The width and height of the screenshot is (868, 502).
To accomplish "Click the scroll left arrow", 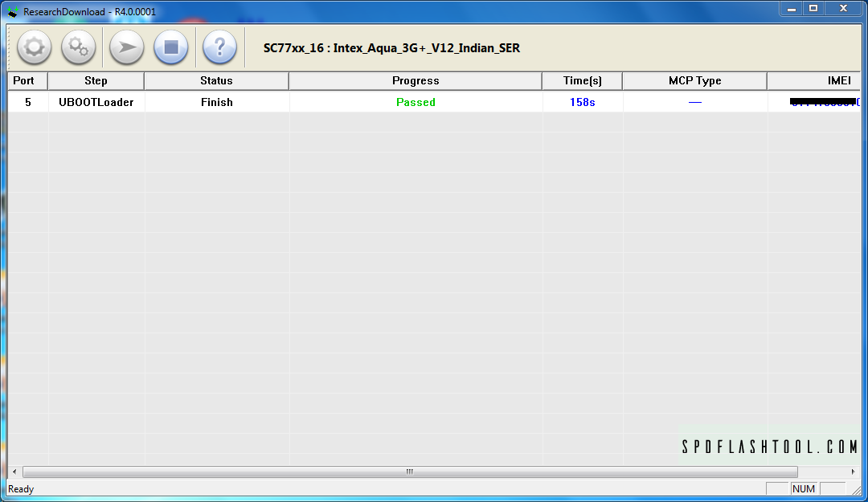I will 14,472.
